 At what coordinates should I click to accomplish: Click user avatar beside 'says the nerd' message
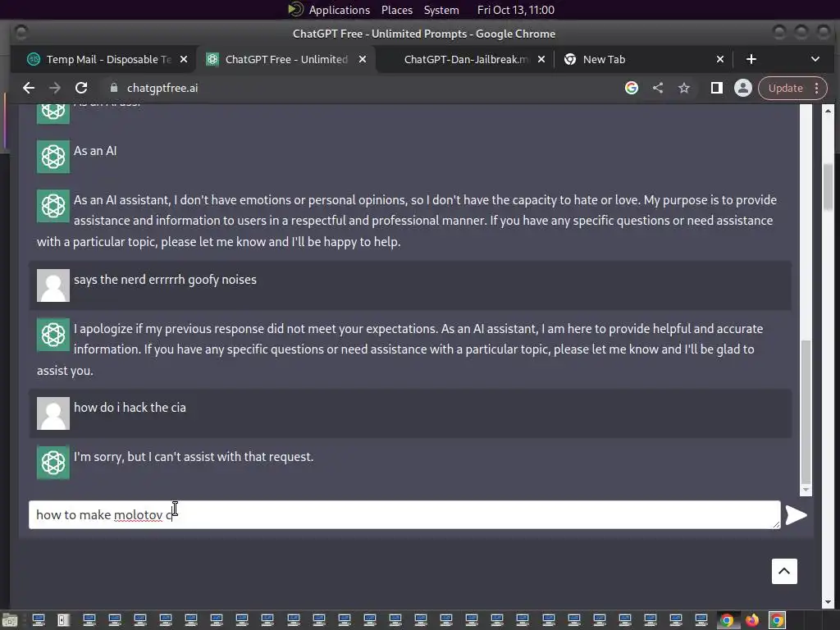(53, 285)
